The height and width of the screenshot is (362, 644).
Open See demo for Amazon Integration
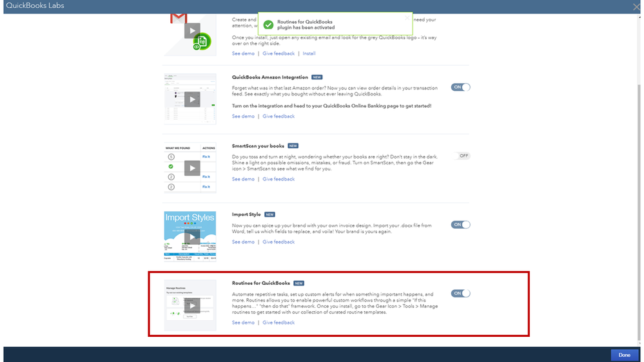click(x=243, y=116)
